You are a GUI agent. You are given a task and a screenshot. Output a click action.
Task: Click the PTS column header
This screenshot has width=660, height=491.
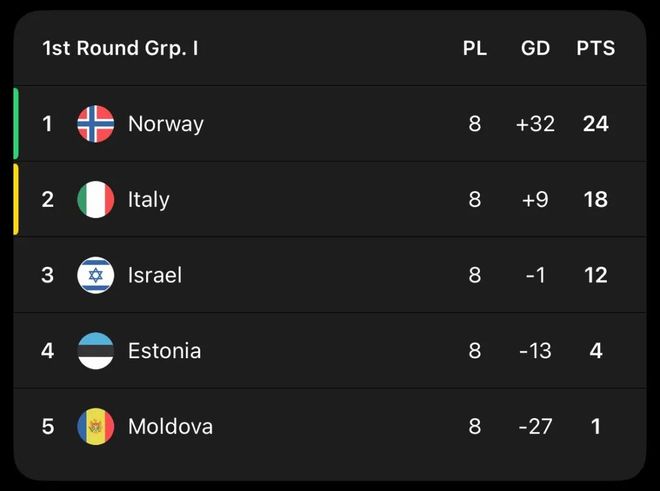[x=596, y=48]
